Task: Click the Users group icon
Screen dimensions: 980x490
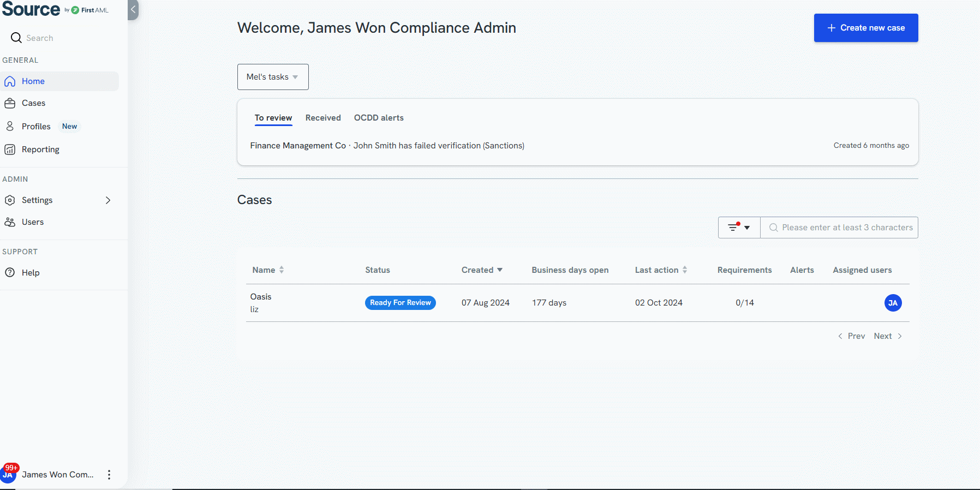Action: 10,222
